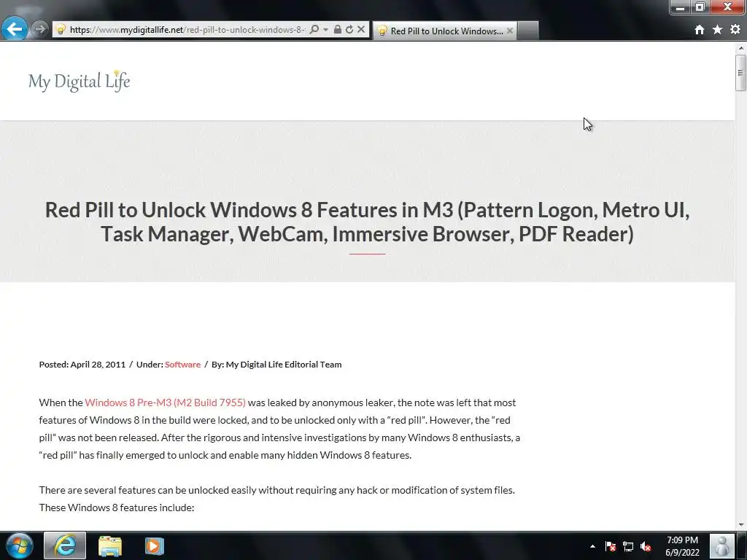747x560 pixels.
Task: Restore down the Internet Explorer window
Action: (x=700, y=7)
